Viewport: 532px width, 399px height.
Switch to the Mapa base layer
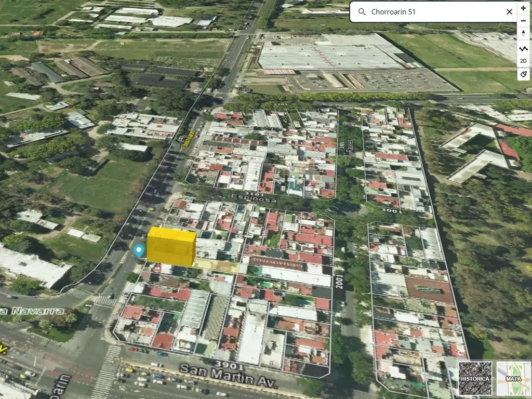click(513, 378)
